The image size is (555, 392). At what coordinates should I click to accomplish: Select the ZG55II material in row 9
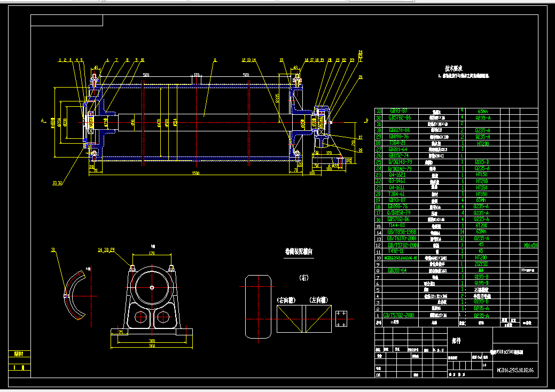click(481, 264)
